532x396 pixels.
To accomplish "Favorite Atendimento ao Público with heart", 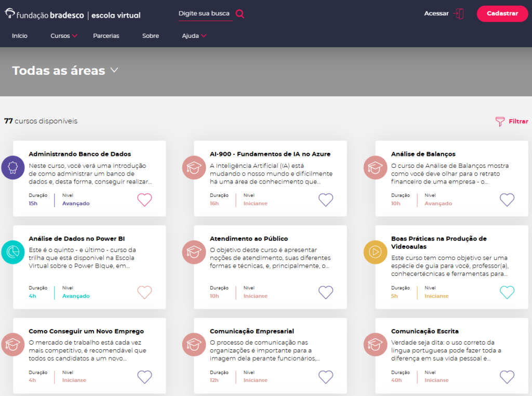I will tap(326, 292).
